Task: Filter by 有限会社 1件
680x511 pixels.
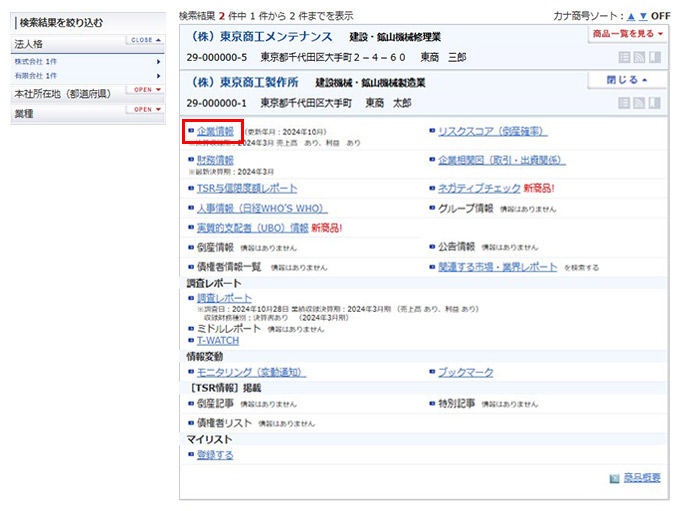Action: tap(36, 75)
